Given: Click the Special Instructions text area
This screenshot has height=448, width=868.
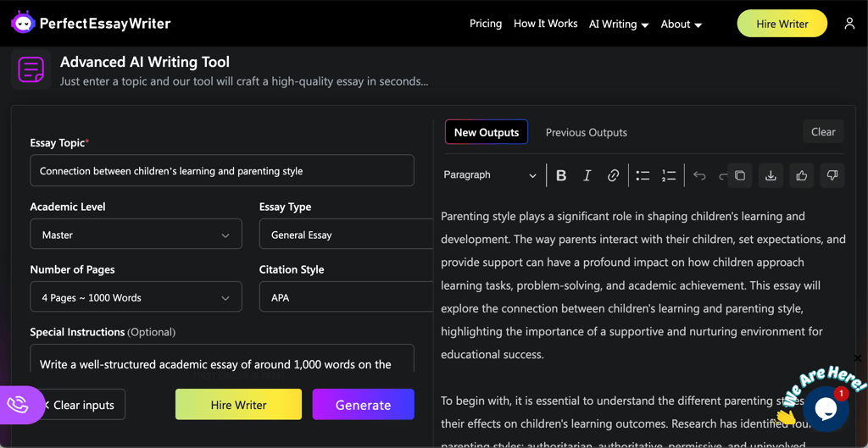Looking at the screenshot, I should pos(222,358).
